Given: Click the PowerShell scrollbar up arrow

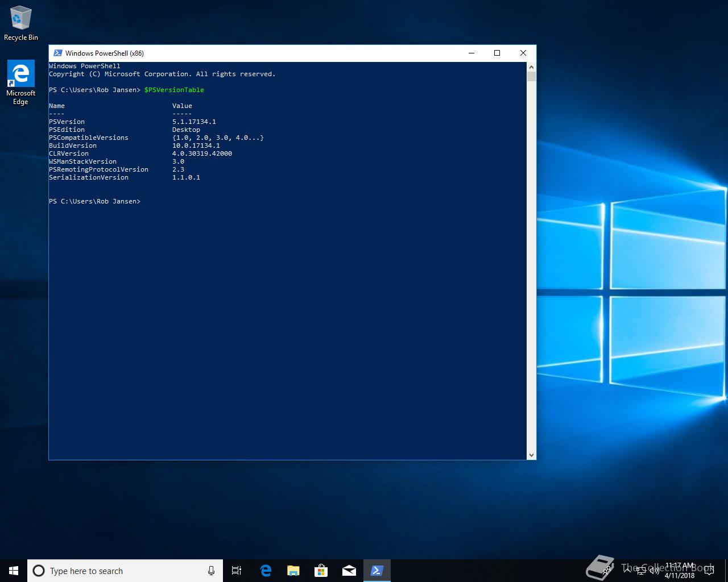Looking at the screenshot, I should coord(531,66).
